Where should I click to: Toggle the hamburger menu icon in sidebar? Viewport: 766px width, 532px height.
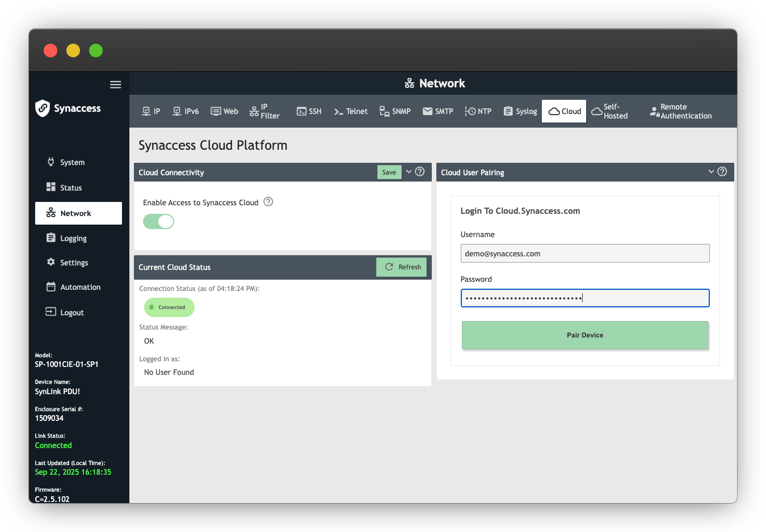[116, 85]
